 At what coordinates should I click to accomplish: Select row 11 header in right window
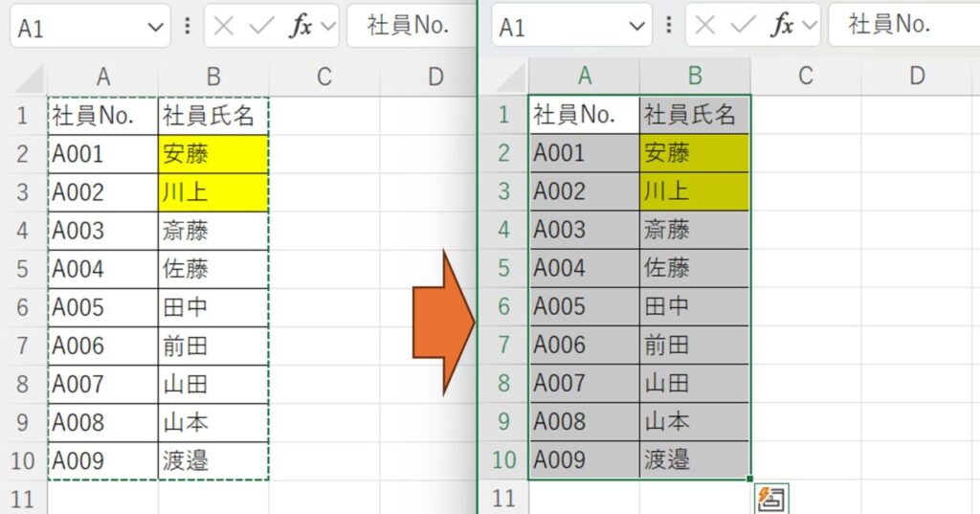[503, 499]
